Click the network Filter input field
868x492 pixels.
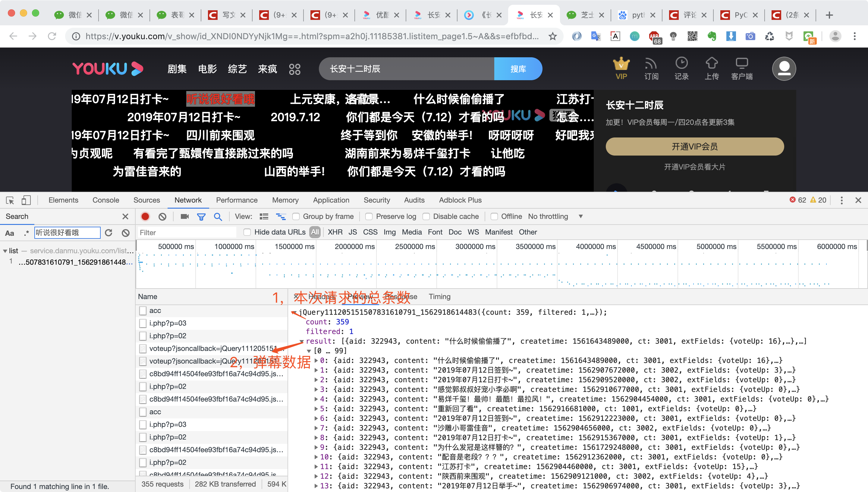coord(187,232)
